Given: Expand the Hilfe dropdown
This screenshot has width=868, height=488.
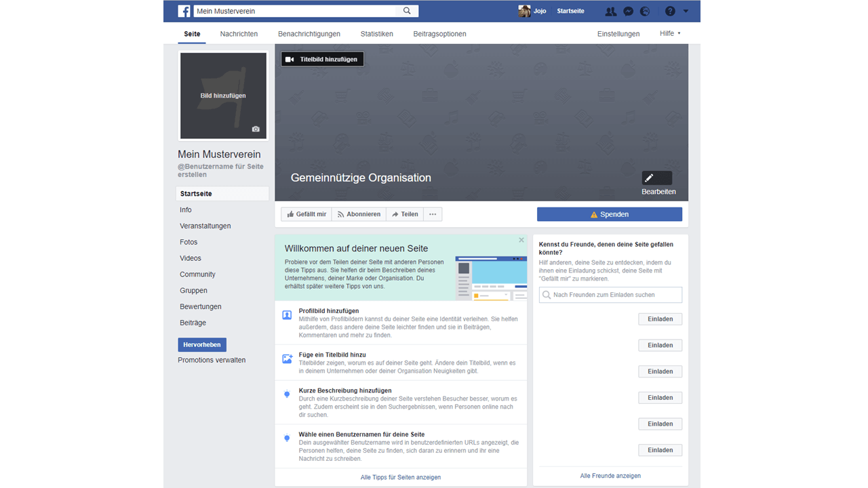Looking at the screenshot, I should point(670,33).
